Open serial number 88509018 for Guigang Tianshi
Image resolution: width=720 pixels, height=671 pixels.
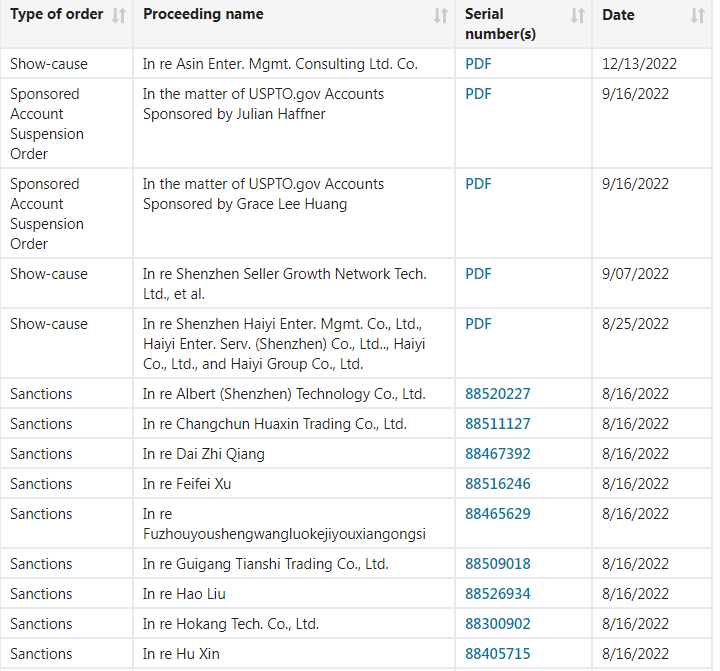(498, 564)
